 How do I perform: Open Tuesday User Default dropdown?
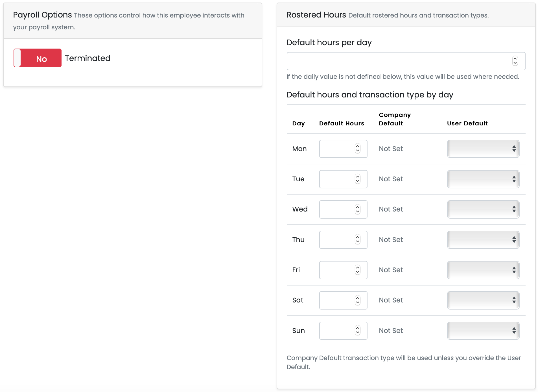click(x=483, y=179)
